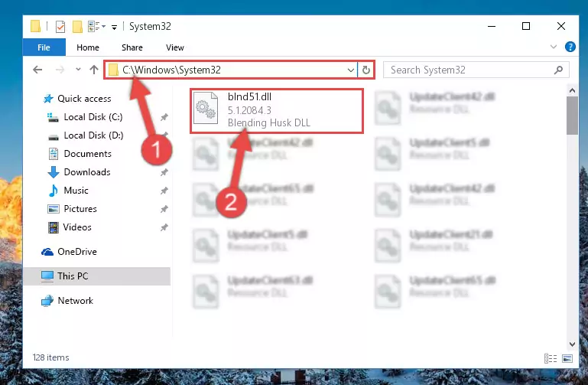Open Pictures in the sidebar

(x=80, y=209)
